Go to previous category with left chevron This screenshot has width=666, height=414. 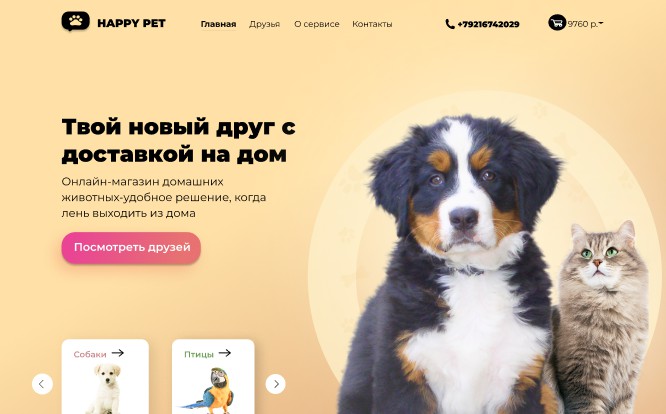pos(42,384)
